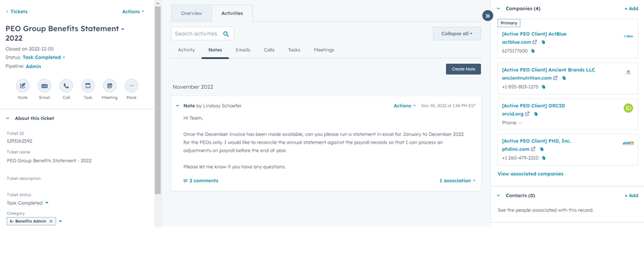This screenshot has width=644, height=271.
Task: Click the Email icon button
Action: tap(44, 86)
